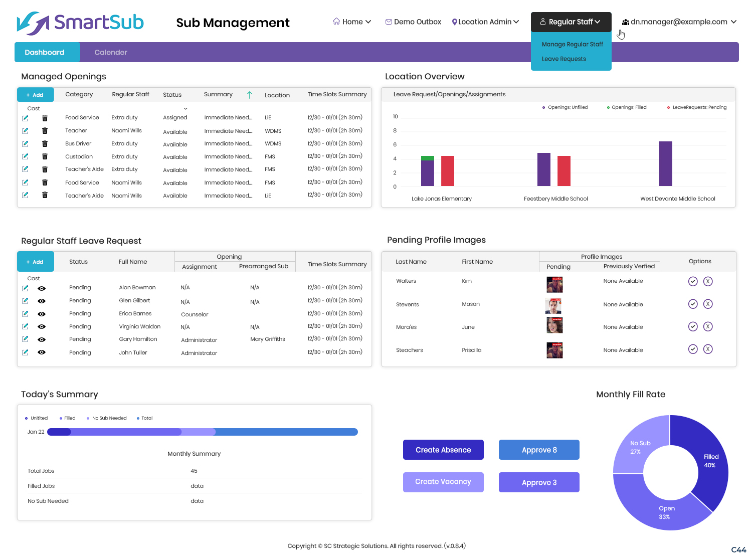Expand the Cast group chevron in Managed Openings
The height and width of the screenshot is (560, 753).
(x=185, y=109)
